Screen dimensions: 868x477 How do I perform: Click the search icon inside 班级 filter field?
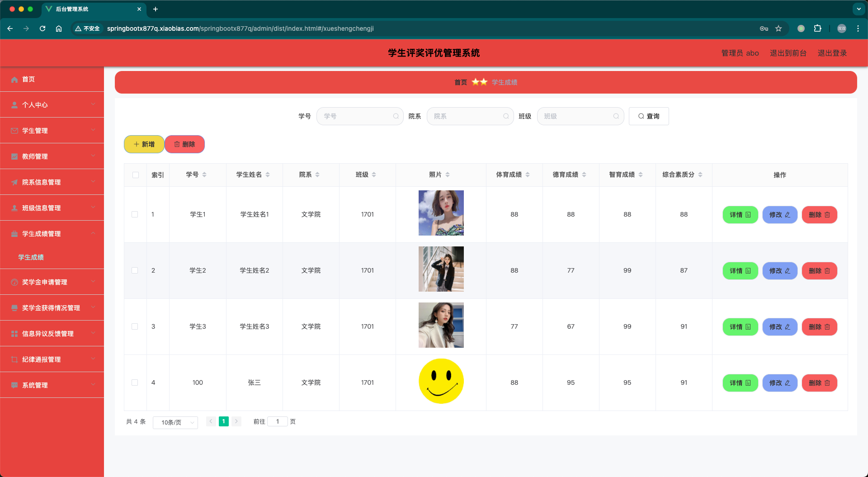[616, 116]
